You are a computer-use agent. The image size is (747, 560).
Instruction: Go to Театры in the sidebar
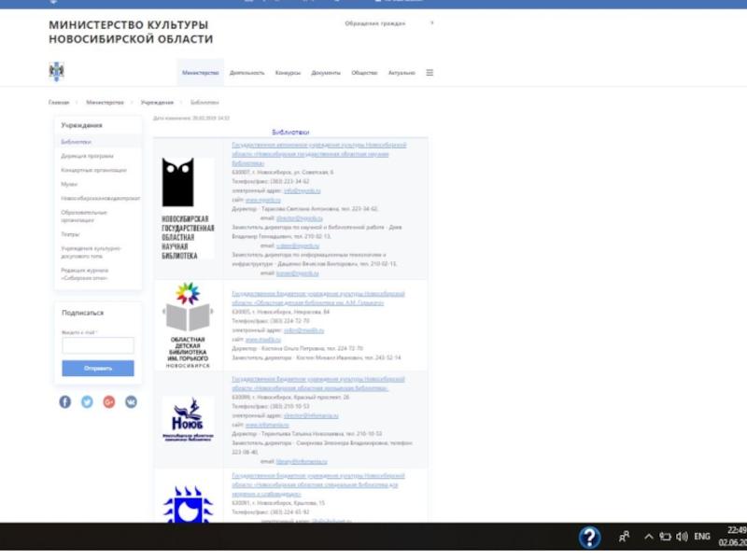coord(71,234)
